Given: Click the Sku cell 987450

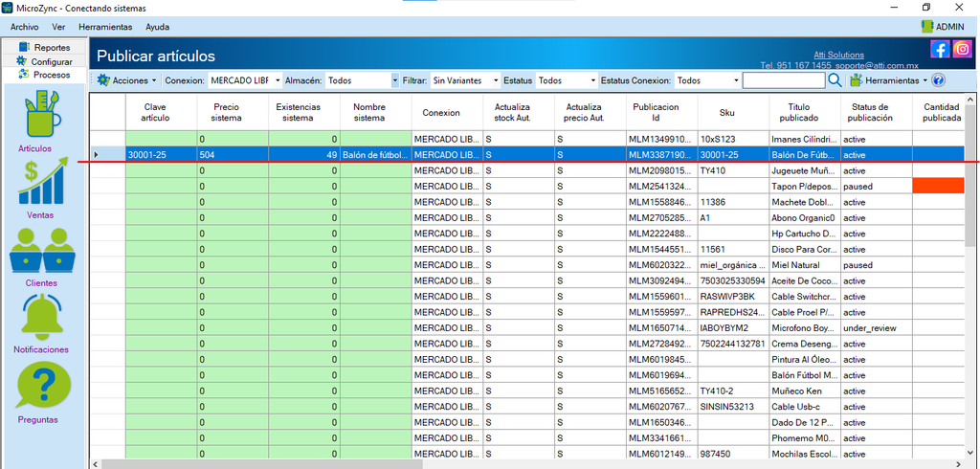Looking at the screenshot, I should point(734,454).
